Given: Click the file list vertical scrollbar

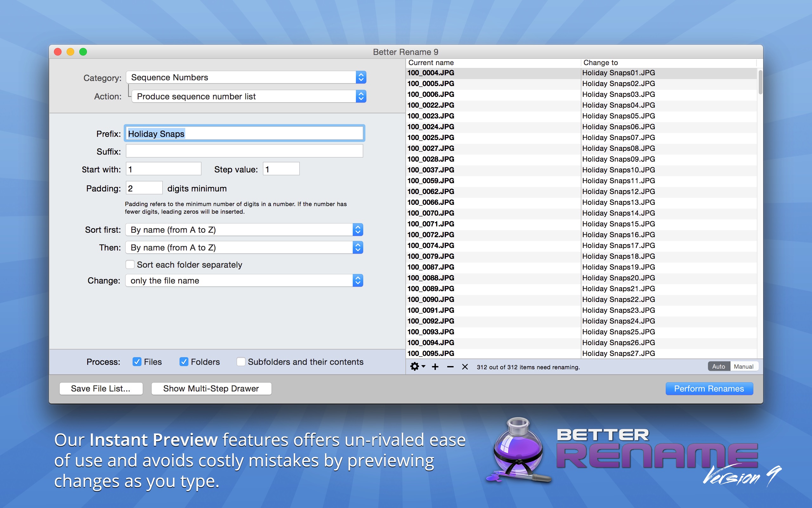Looking at the screenshot, I should (x=760, y=82).
